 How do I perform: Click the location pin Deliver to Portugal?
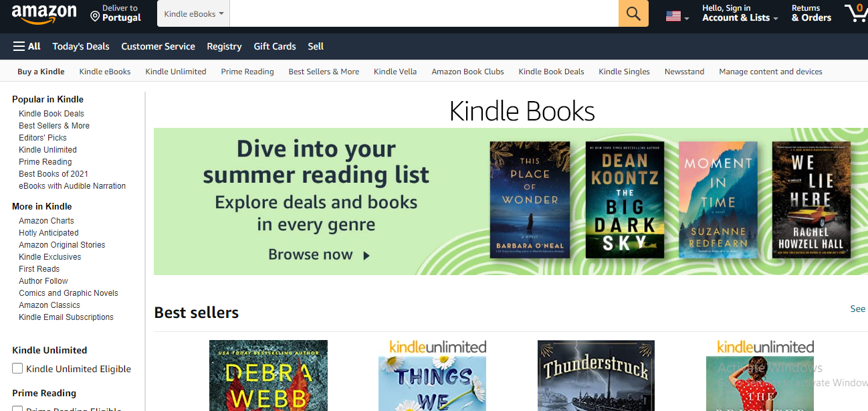point(116,13)
